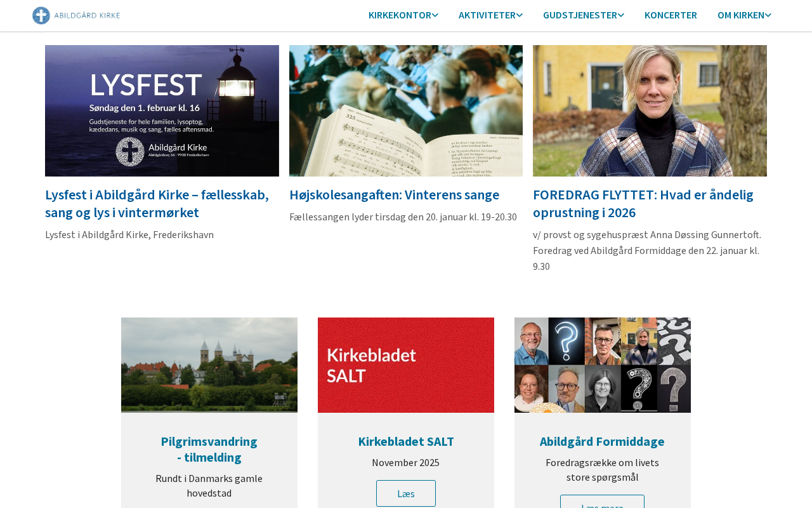Open the Koncerter menu item

click(671, 15)
